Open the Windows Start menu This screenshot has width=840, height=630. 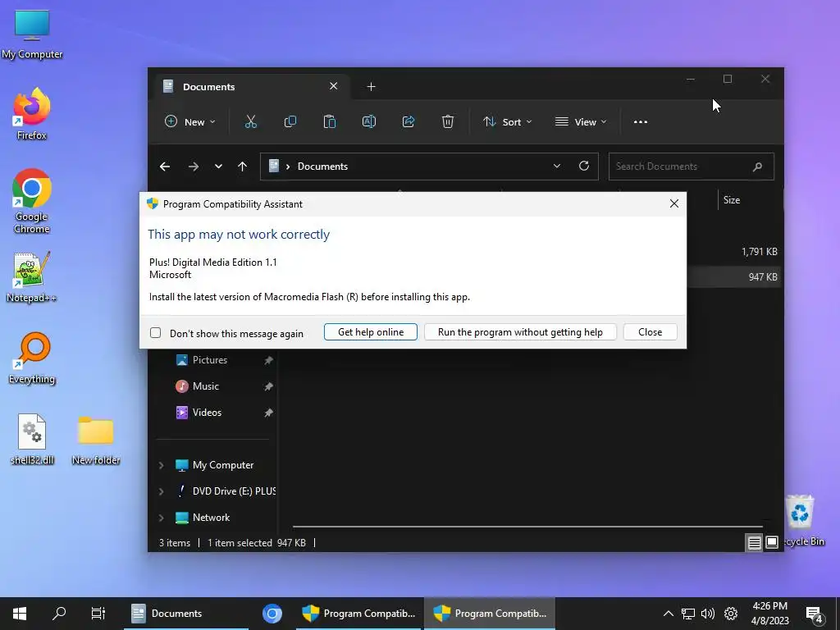coord(20,614)
